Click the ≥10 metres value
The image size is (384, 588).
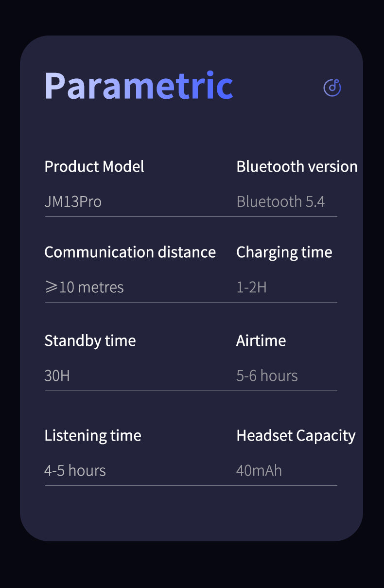pos(84,287)
